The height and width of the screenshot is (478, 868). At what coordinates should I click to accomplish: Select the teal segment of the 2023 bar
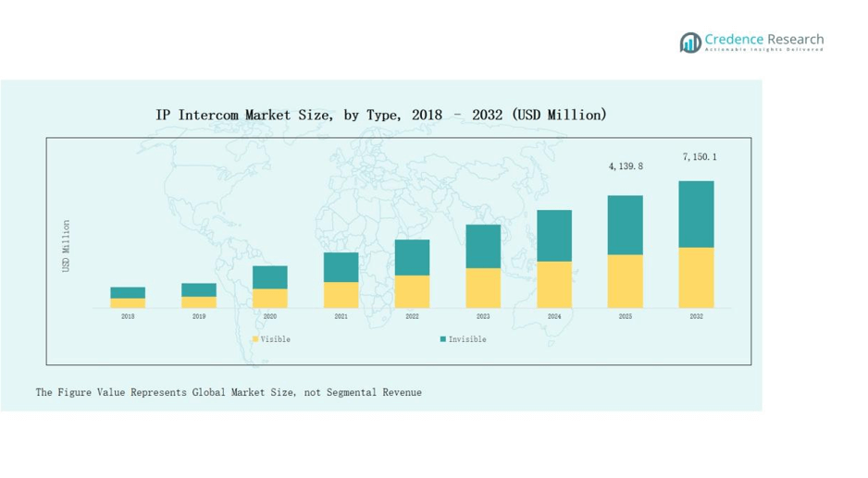point(483,246)
